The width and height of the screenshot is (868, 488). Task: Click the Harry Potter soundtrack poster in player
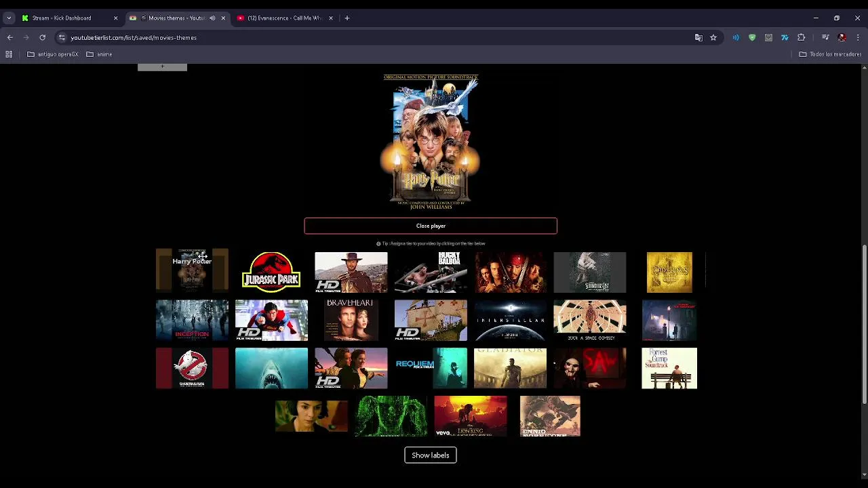431,142
